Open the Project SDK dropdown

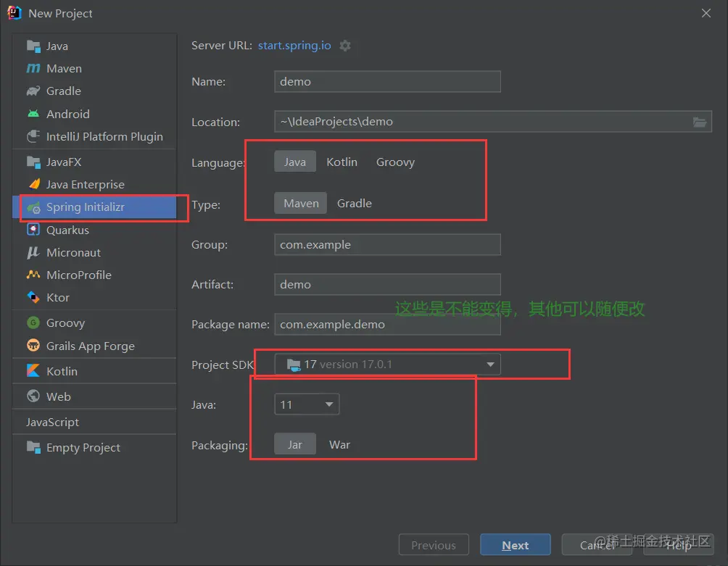[x=388, y=365]
